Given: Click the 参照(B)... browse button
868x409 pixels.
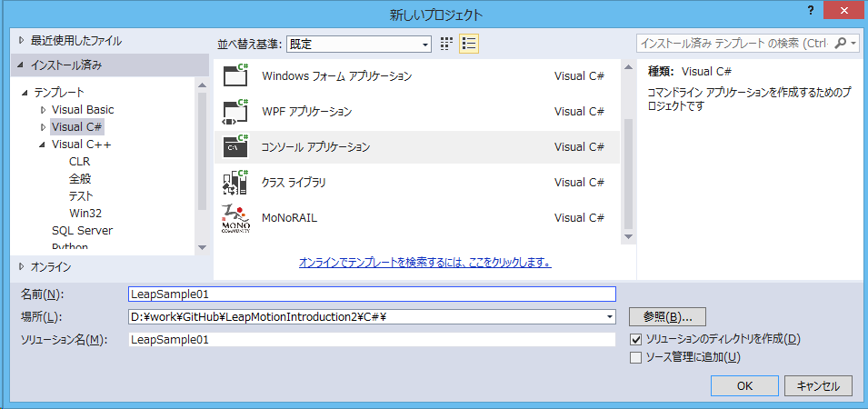Looking at the screenshot, I should point(668,316).
